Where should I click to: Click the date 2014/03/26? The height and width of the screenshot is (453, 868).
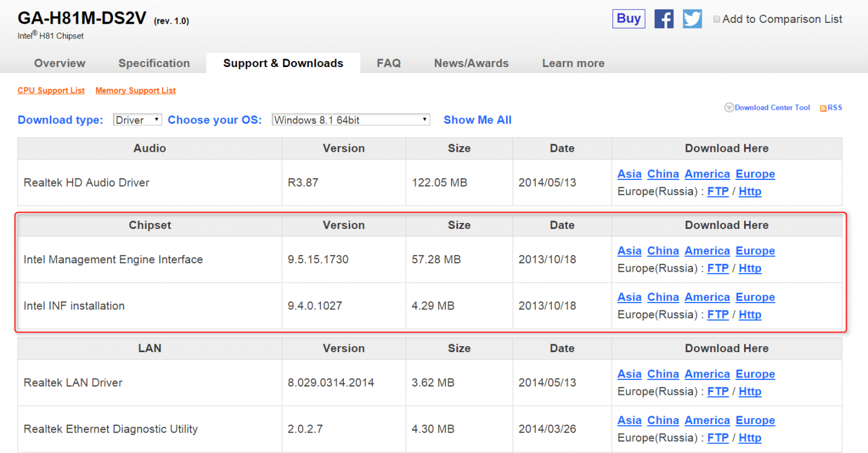click(x=547, y=429)
